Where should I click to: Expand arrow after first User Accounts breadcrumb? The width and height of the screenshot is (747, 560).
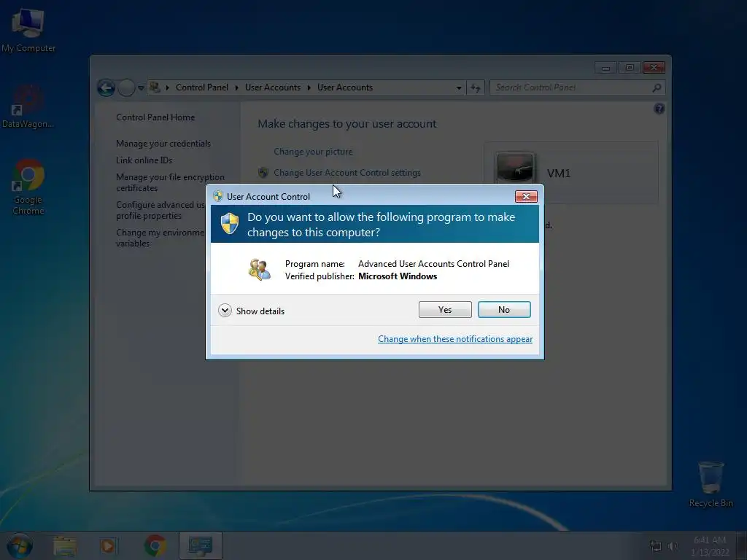coord(309,87)
